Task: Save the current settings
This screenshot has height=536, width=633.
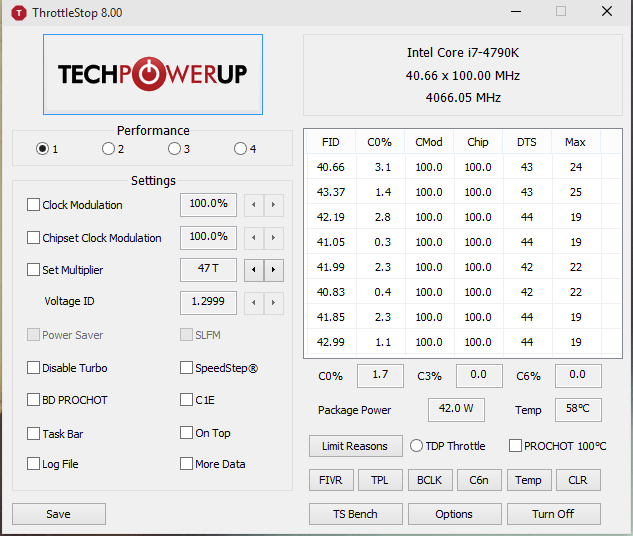Action: pyautogui.click(x=59, y=514)
